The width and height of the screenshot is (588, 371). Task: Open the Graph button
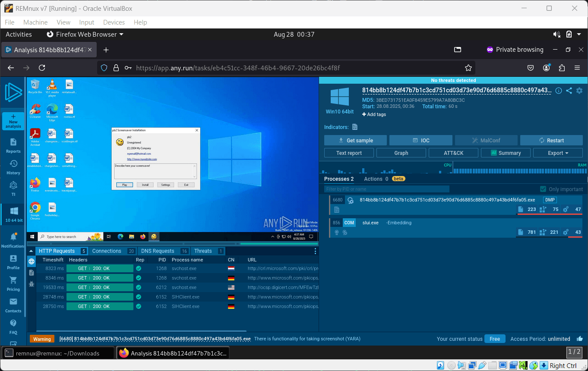[x=401, y=153]
